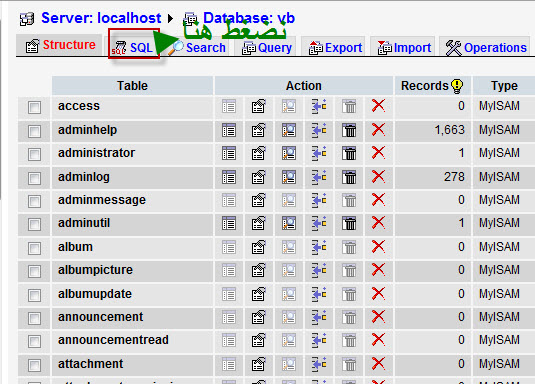Image resolution: width=535 pixels, height=384 pixels.
Task: Click the Structure icon for attachment table
Action: 259,364
